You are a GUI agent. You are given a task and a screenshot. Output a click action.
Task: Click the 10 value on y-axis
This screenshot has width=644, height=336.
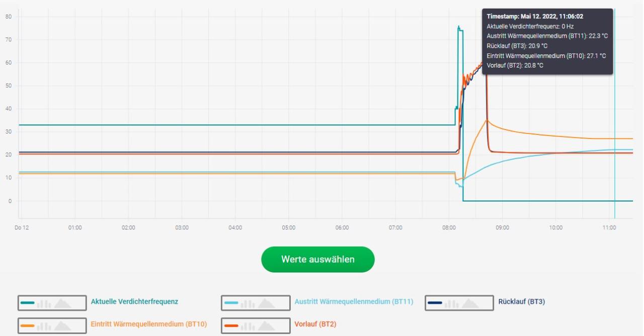coord(9,178)
